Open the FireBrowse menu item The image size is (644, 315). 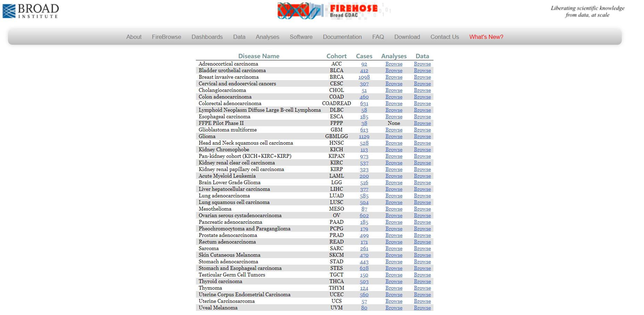coord(166,37)
